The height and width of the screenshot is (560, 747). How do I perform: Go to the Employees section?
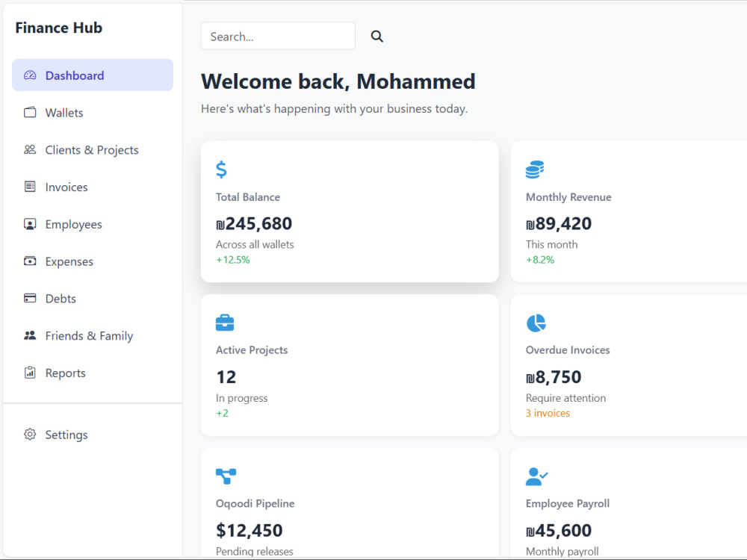93,224
